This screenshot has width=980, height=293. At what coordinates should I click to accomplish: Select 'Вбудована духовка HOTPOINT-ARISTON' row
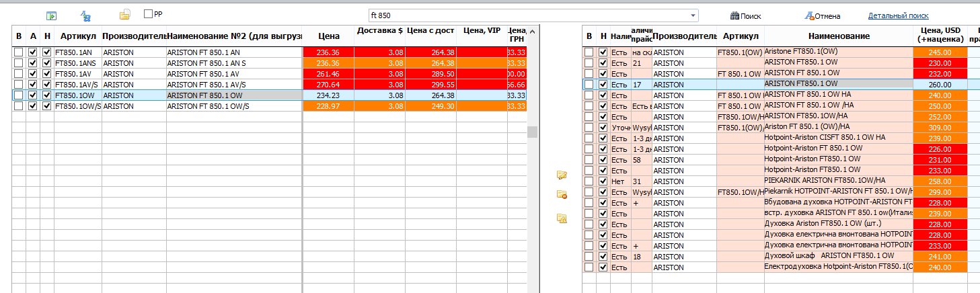[839, 202]
